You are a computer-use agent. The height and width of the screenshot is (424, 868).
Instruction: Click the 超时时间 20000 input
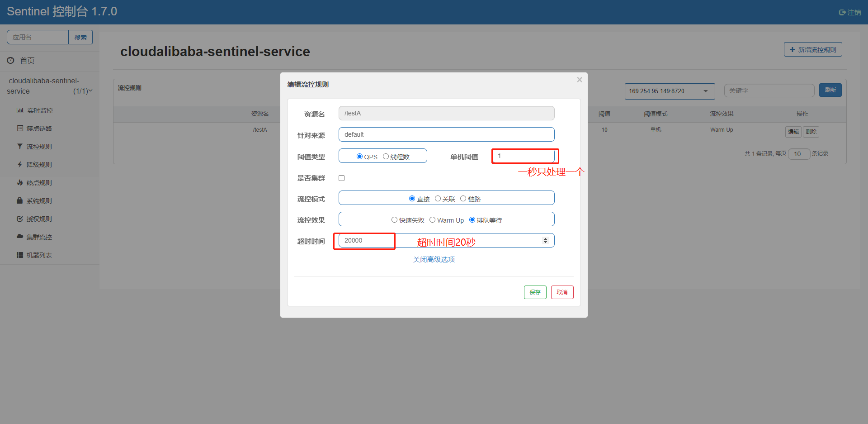[447, 240]
